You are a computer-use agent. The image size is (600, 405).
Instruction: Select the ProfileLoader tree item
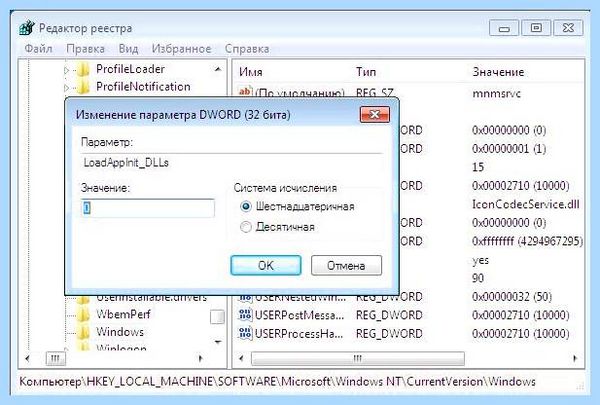point(130,69)
